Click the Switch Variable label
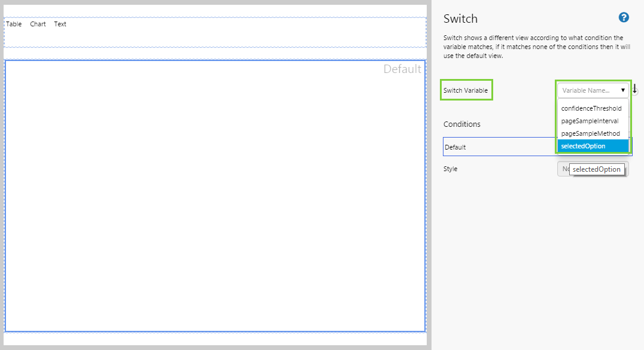This screenshot has height=350, width=644. [x=466, y=90]
